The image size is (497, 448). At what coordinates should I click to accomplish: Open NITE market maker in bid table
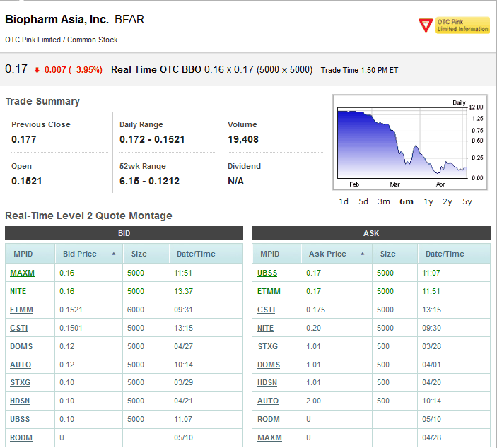[x=20, y=291]
